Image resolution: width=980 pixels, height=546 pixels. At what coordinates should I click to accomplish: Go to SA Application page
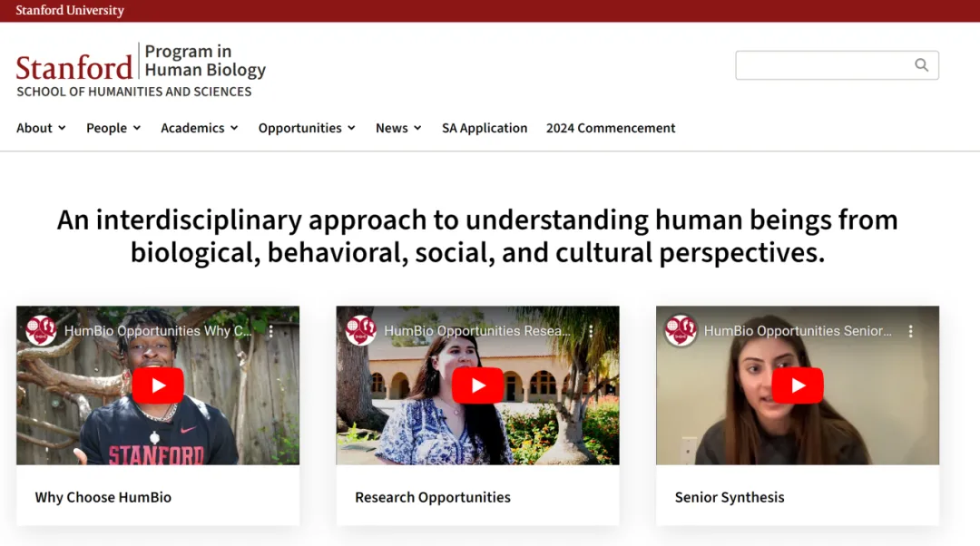485,128
